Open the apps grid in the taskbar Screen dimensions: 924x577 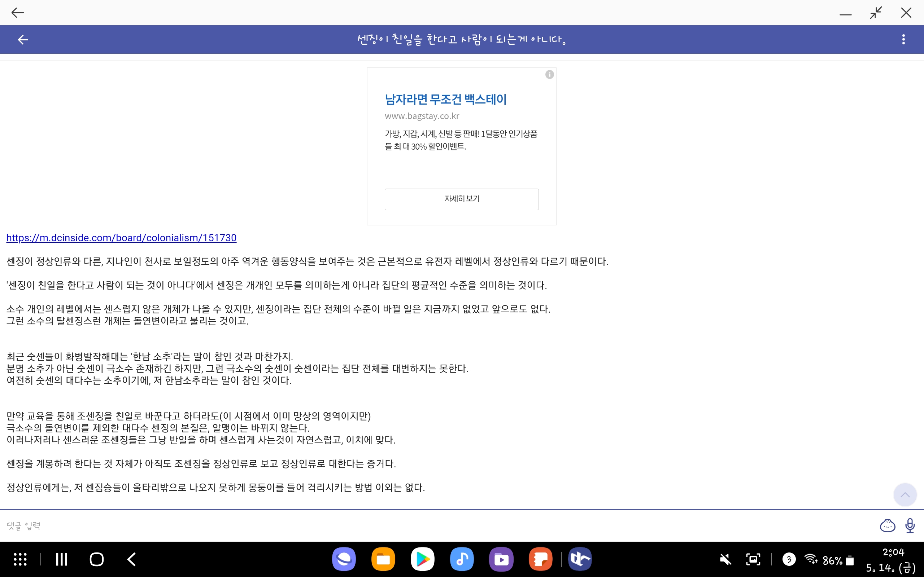pyautogui.click(x=20, y=559)
